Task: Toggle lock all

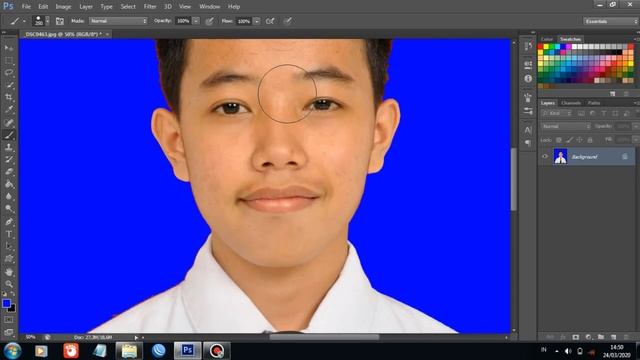Action: click(x=590, y=140)
